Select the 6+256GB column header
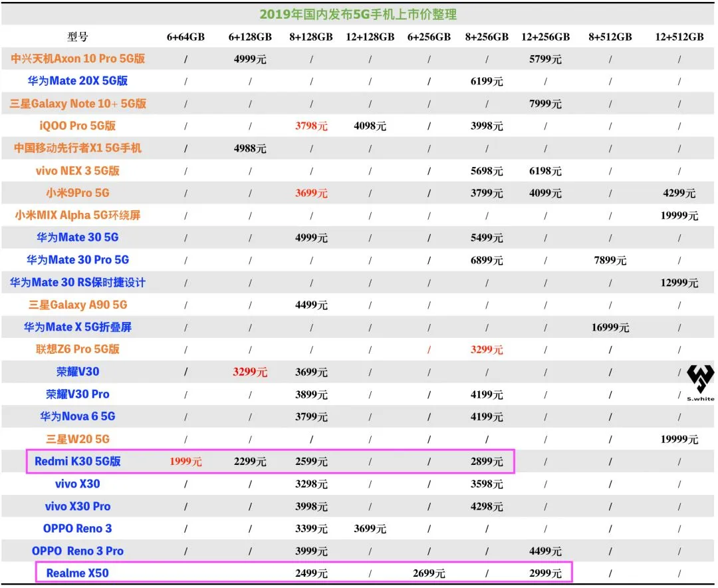 (x=429, y=37)
